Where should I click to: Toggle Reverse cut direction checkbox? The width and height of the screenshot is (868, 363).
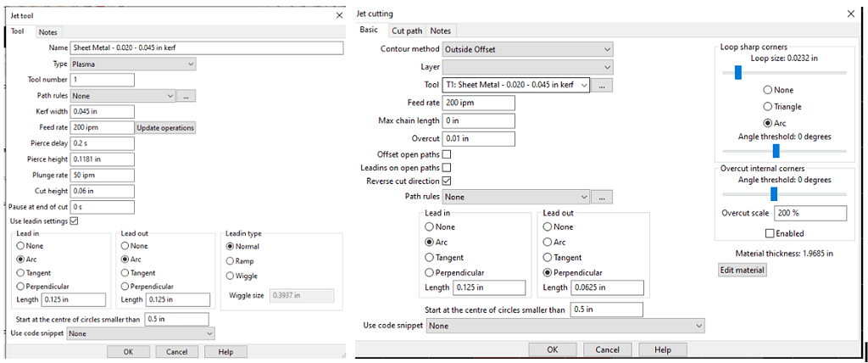tap(447, 181)
